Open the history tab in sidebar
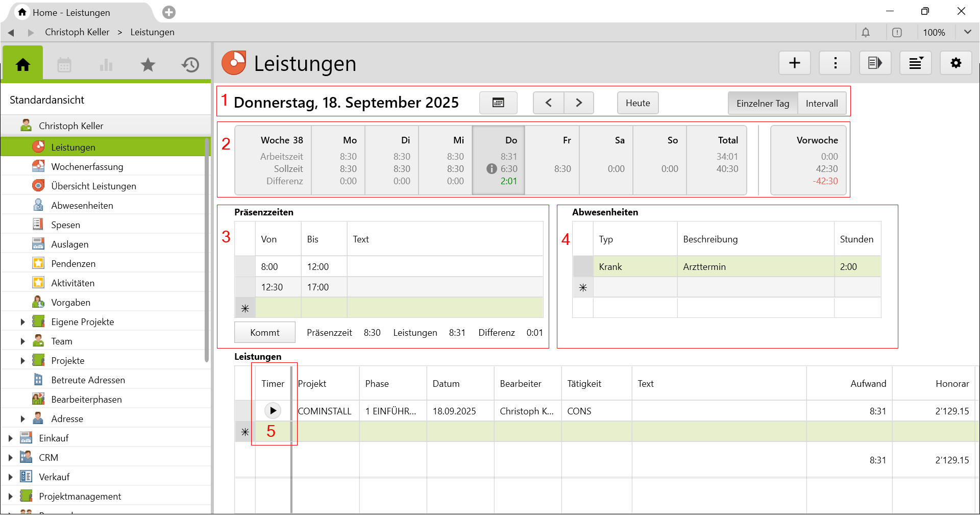Image resolution: width=980 pixels, height=520 pixels. (190, 65)
